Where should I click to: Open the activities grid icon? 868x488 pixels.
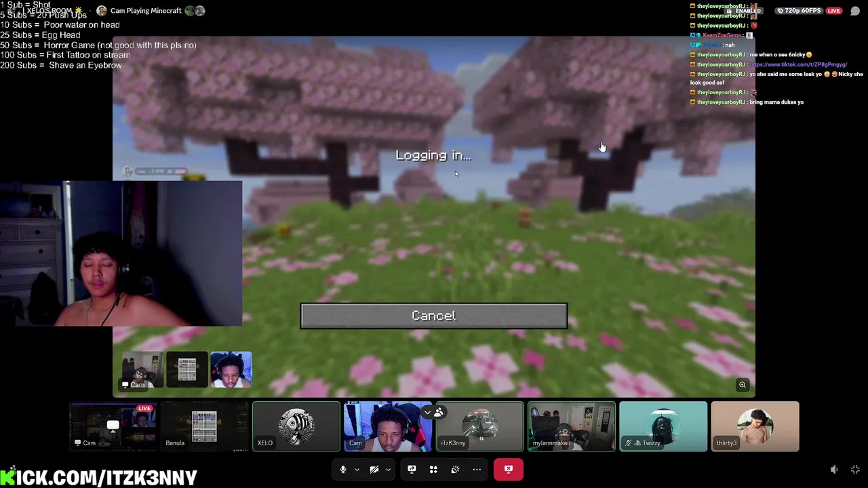[433, 470]
